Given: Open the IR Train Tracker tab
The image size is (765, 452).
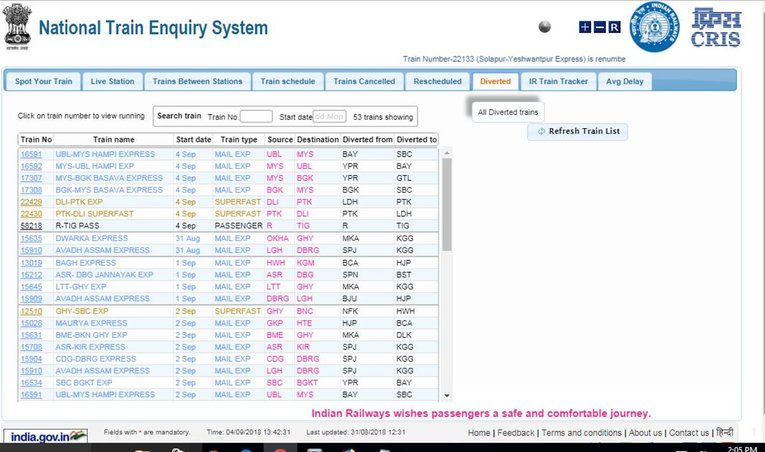Looking at the screenshot, I should pyautogui.click(x=558, y=81).
